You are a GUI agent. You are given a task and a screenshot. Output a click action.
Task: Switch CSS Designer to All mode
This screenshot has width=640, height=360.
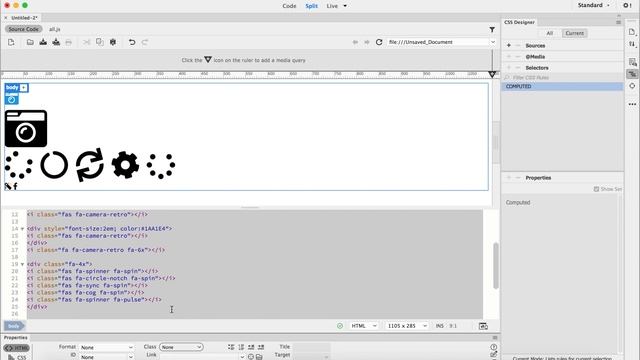[549, 33]
